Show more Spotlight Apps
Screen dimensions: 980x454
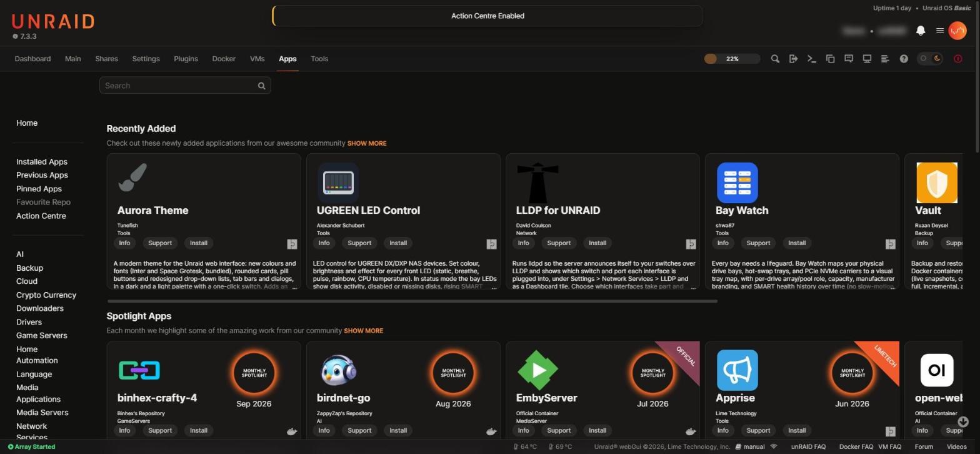click(x=363, y=331)
